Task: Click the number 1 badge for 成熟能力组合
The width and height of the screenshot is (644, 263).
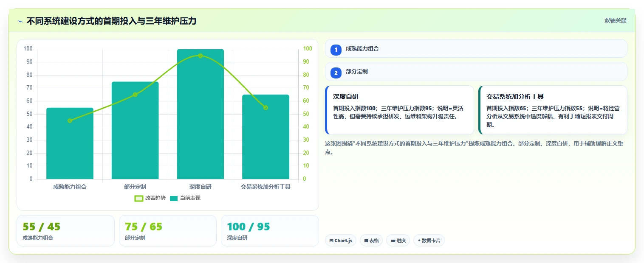Action: point(336,50)
